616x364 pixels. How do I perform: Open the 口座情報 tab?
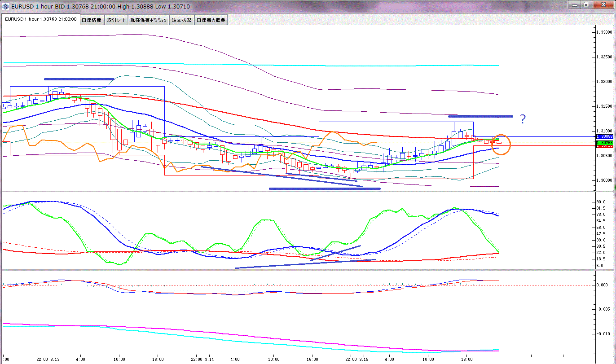point(92,20)
